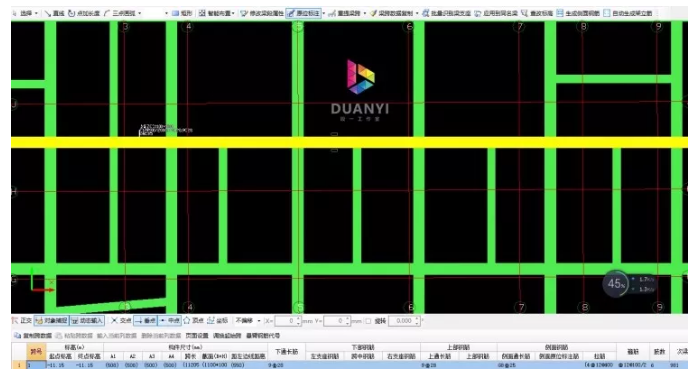Click the 重提梁跨 tool

(x=344, y=13)
